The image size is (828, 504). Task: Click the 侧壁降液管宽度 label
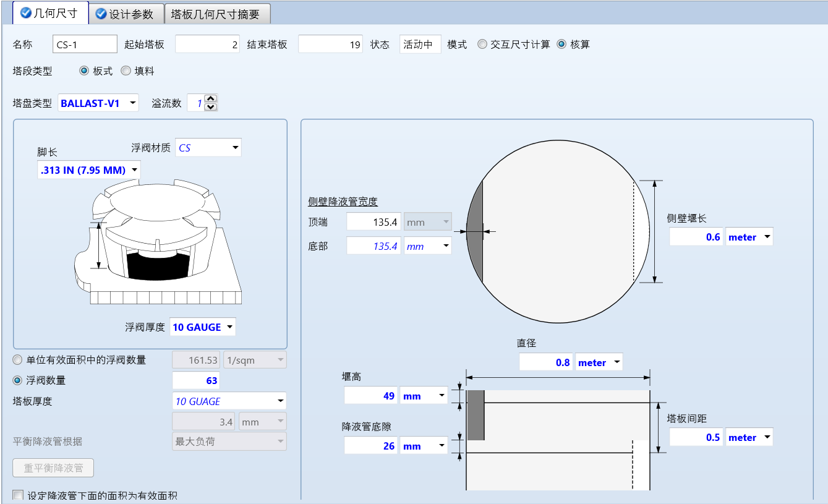(343, 201)
